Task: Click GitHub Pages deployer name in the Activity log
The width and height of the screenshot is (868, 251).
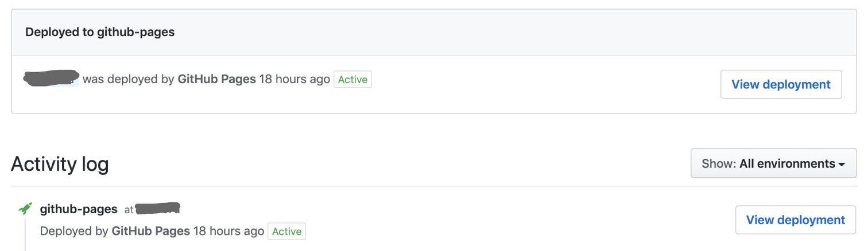Action: 150,231
